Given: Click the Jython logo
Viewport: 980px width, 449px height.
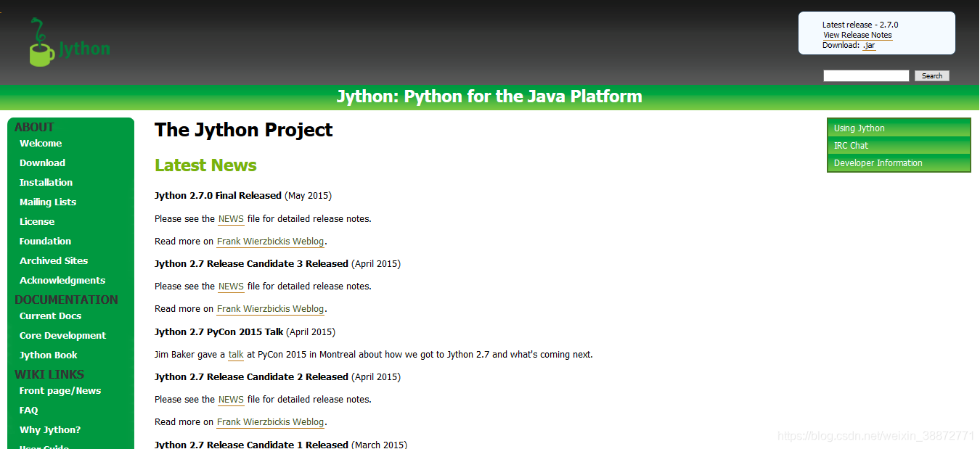Looking at the screenshot, I should [70, 43].
